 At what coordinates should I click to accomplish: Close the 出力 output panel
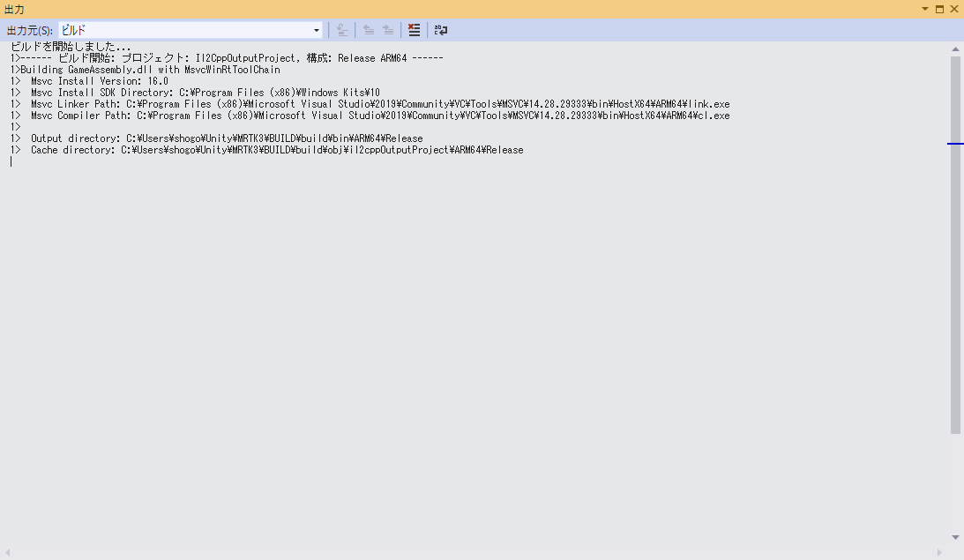click(953, 9)
